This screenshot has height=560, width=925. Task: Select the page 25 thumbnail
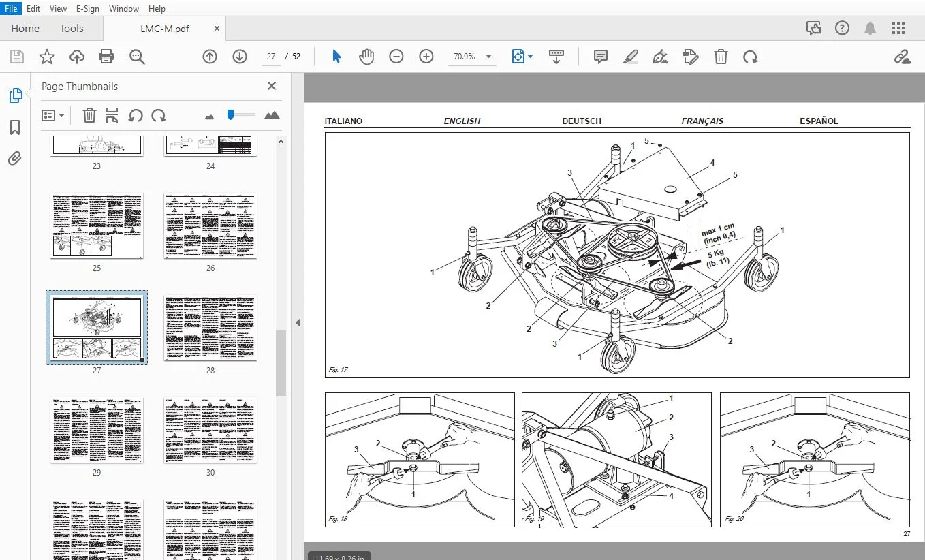pyautogui.click(x=97, y=225)
